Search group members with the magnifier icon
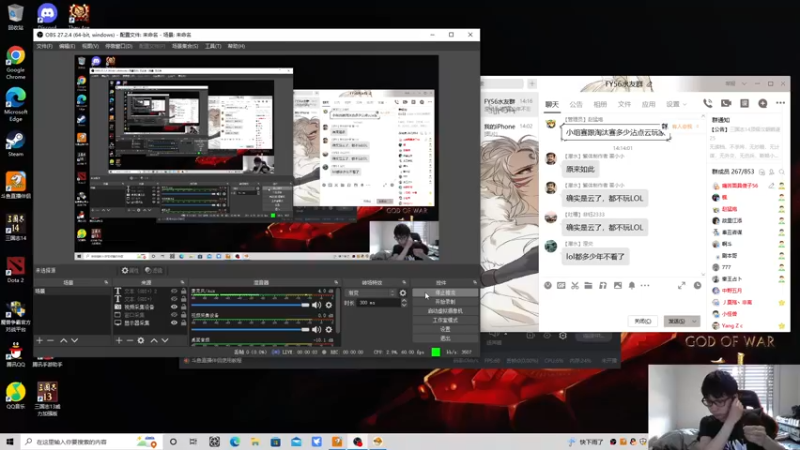 [x=782, y=172]
